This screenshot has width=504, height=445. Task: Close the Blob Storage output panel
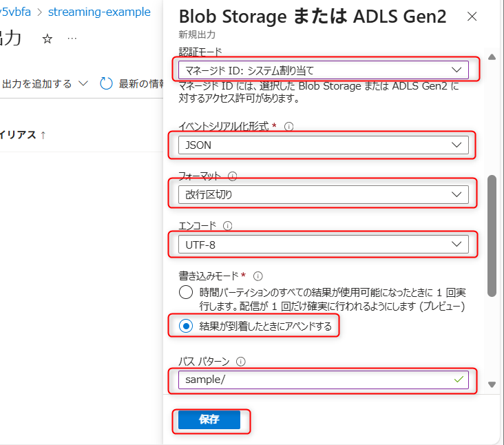[x=472, y=17]
